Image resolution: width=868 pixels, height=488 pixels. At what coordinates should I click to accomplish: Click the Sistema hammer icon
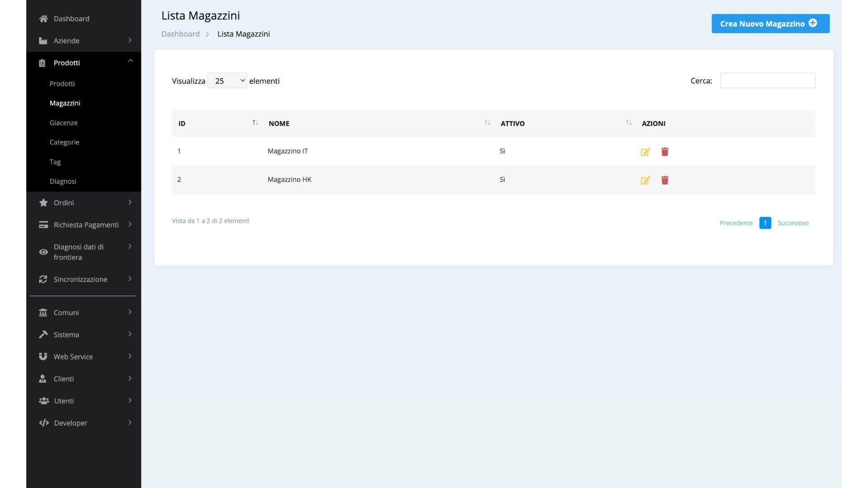click(43, 334)
